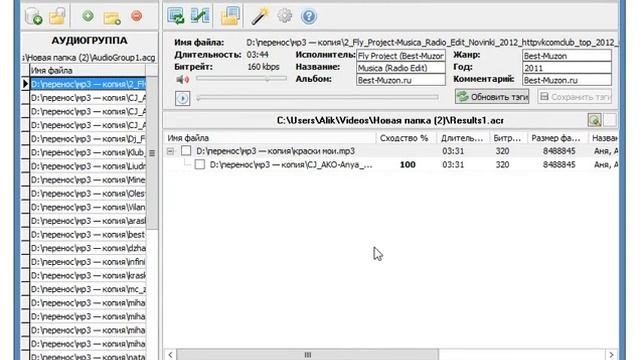Select the row ending with best
This screenshot has height=360, width=640.
[88, 235]
